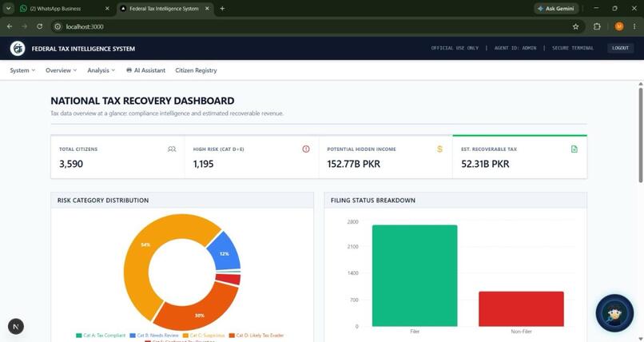Switch to the WhatsApp Business tab

(x=60, y=9)
